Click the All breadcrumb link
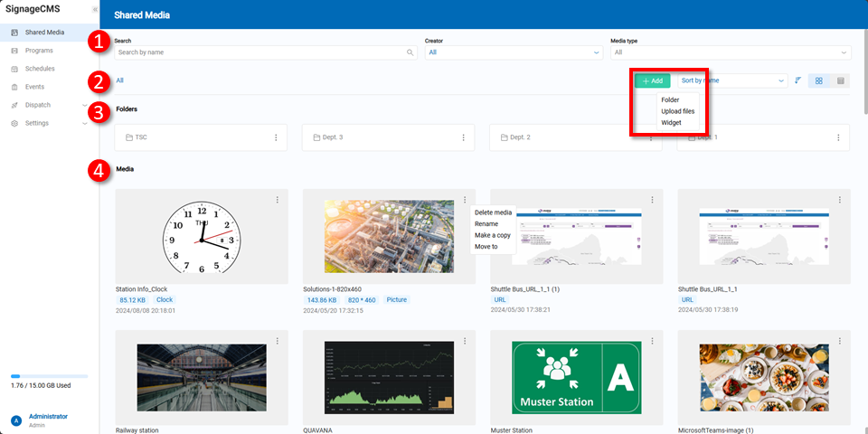Screen dimensions: 868x434 (x=119, y=80)
